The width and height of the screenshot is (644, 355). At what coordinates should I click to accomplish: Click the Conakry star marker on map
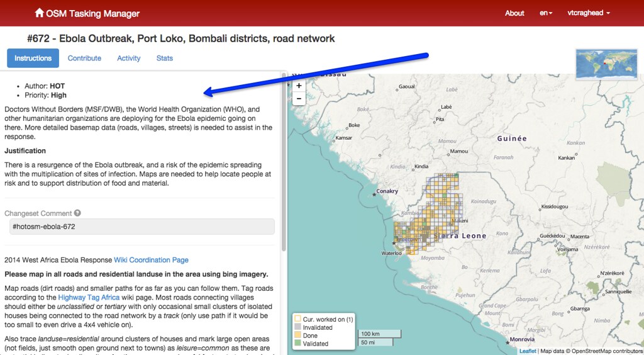374,194
